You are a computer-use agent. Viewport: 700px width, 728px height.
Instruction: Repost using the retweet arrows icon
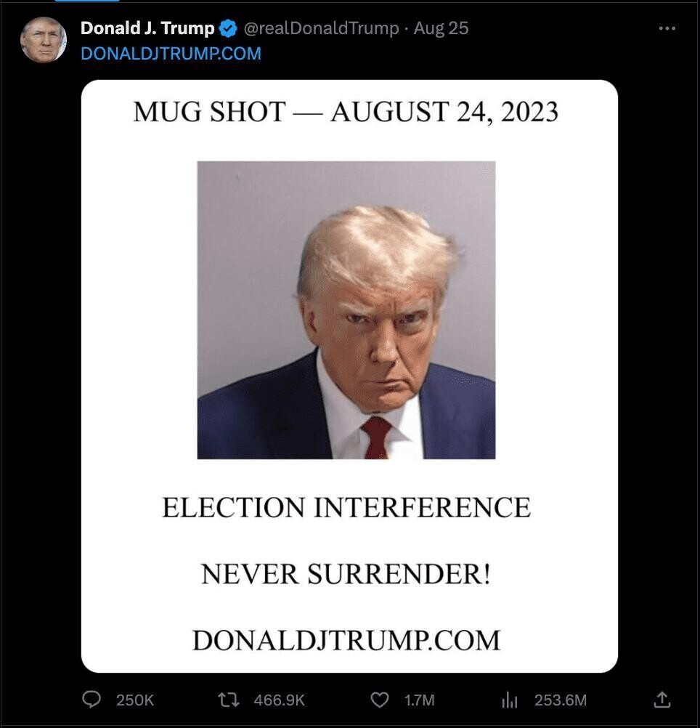(229, 699)
